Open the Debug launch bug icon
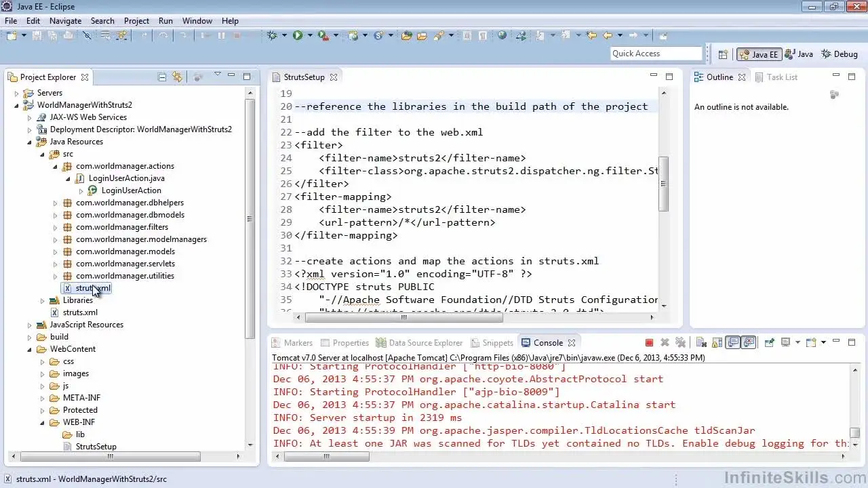The width and height of the screenshot is (868, 488). pos(272,35)
